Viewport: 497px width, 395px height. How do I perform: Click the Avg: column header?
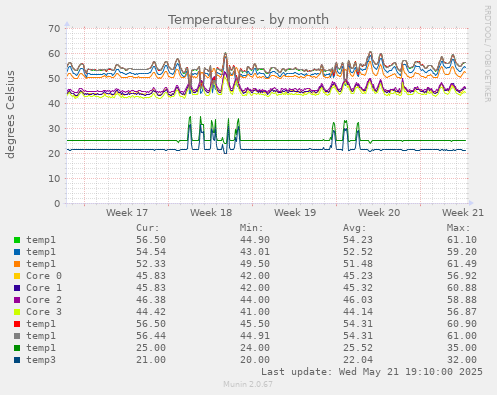point(355,228)
